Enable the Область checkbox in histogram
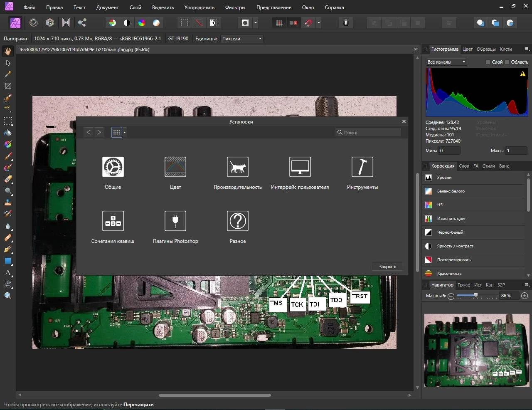Viewport: 532px width, 410px height. [507, 62]
